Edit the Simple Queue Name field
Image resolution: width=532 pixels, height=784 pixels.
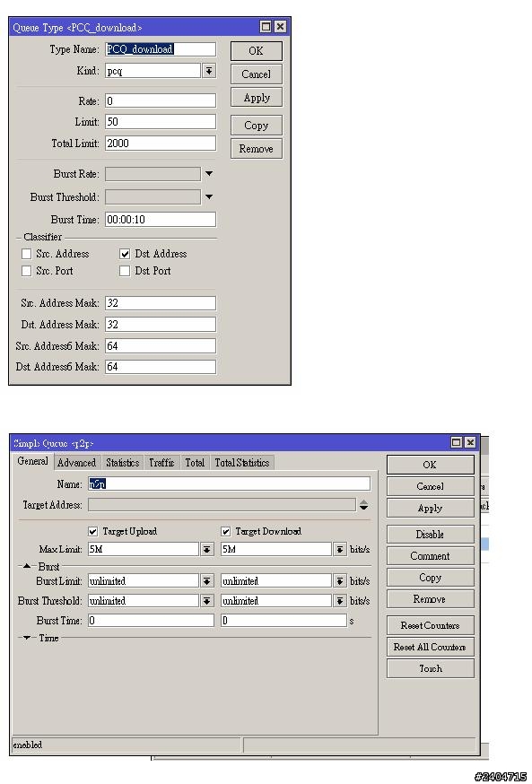click(x=230, y=484)
